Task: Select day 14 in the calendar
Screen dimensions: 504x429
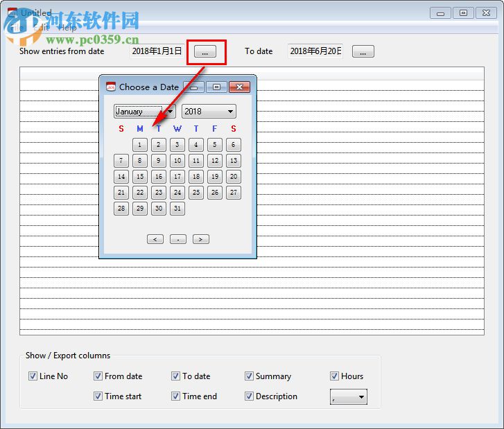Action: pyautogui.click(x=121, y=177)
